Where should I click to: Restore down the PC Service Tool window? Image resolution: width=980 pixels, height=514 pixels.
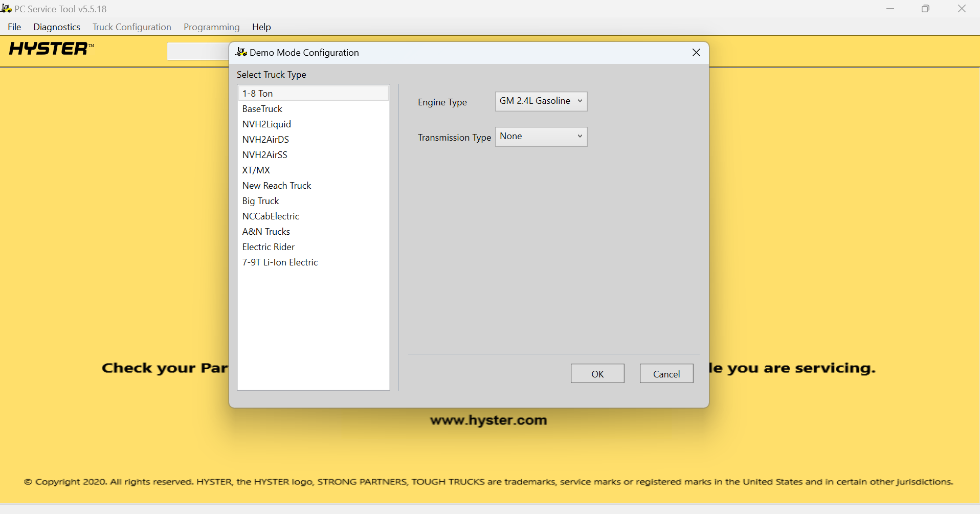925,9
